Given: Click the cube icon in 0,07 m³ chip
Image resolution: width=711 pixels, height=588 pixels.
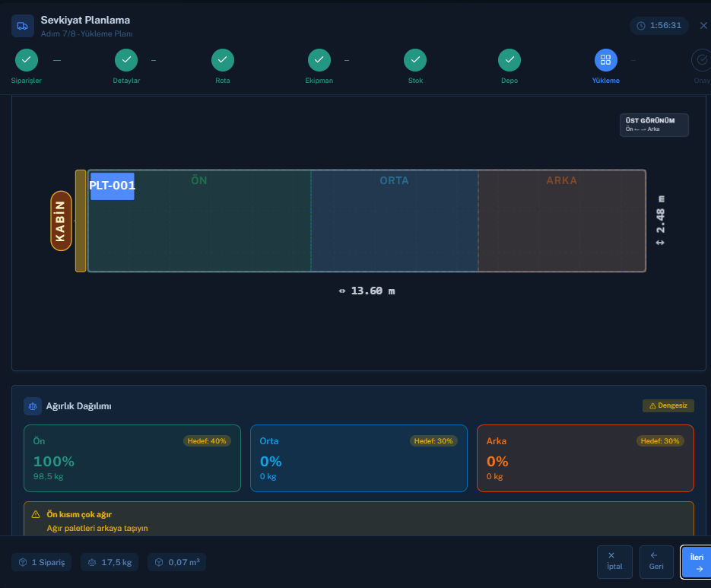Looking at the screenshot, I should coord(159,562).
